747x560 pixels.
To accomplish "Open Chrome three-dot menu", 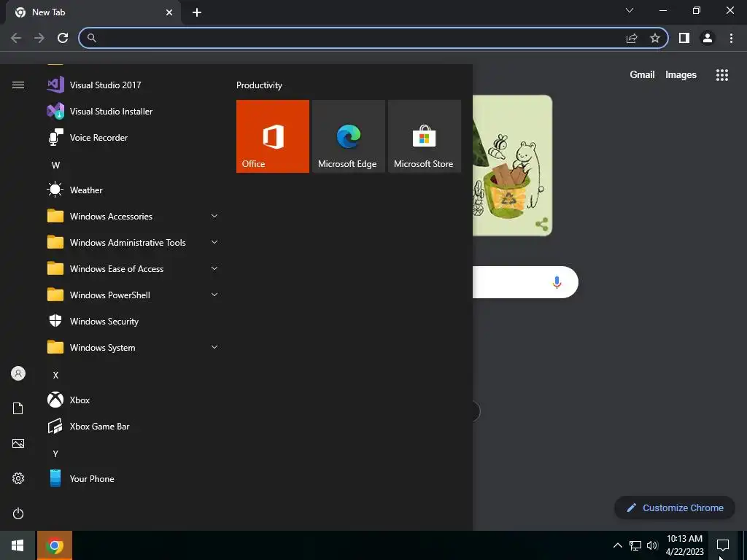I will (731, 38).
